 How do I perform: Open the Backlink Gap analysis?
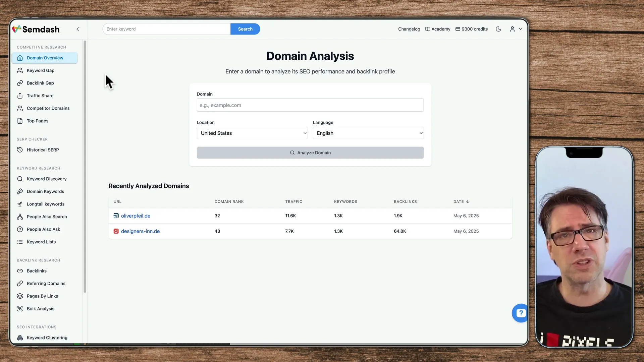40,83
